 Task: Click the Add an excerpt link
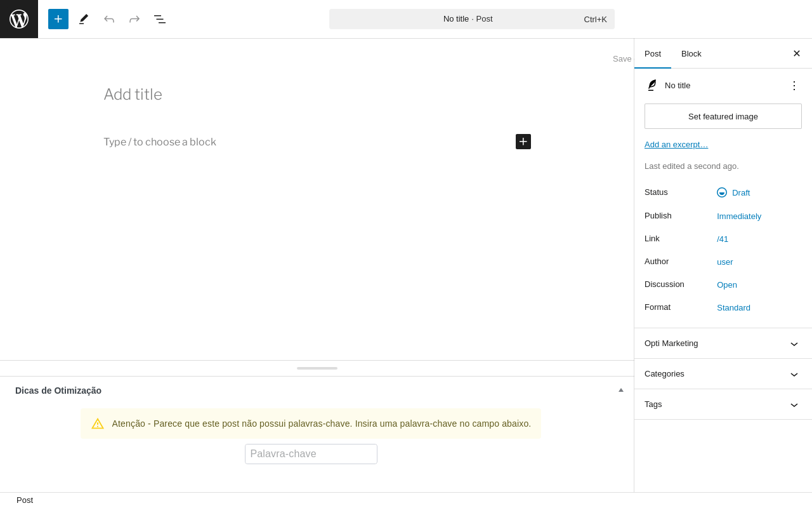click(676, 145)
